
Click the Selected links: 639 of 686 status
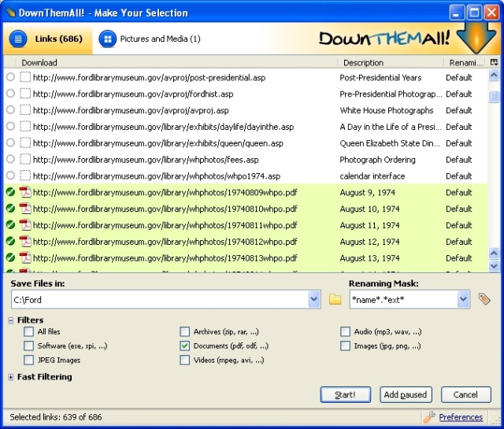coord(56,416)
